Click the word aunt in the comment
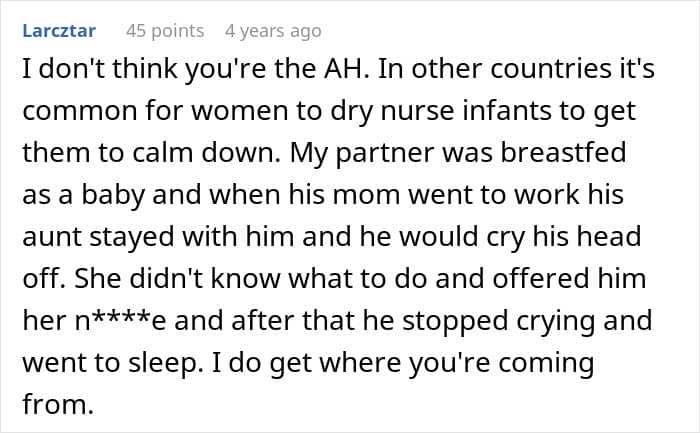Image resolution: width=700 pixels, height=433 pixels. tap(51, 237)
